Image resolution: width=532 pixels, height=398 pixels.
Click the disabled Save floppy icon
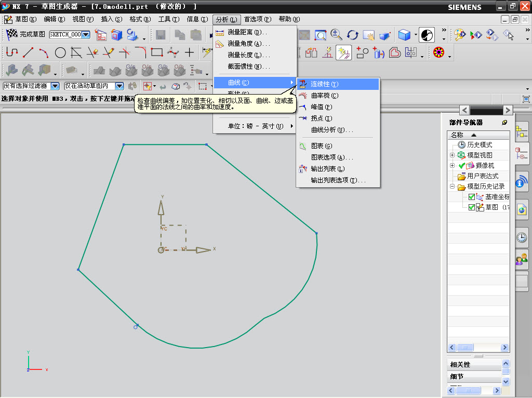[x=160, y=35]
